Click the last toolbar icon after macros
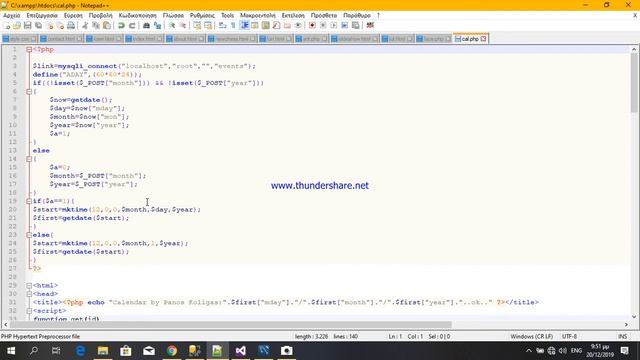Image resolution: width=640 pixels, height=360 pixels. pos(370,25)
